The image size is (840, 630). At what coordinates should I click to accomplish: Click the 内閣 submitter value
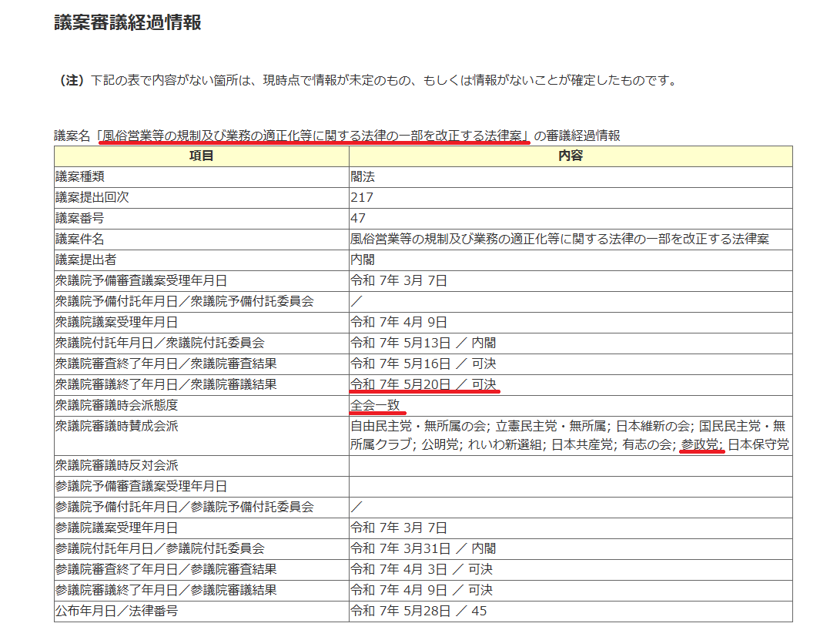(x=363, y=260)
